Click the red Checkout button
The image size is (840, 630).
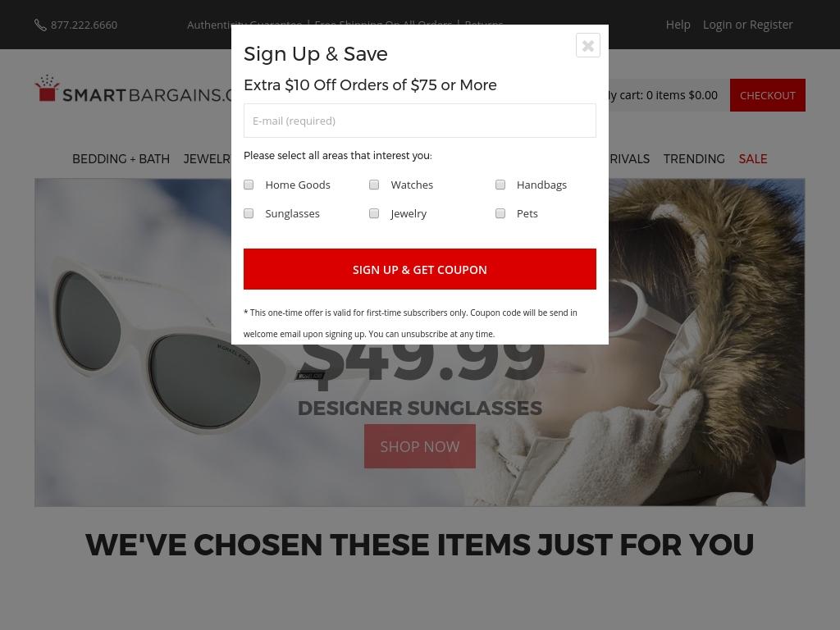point(767,95)
